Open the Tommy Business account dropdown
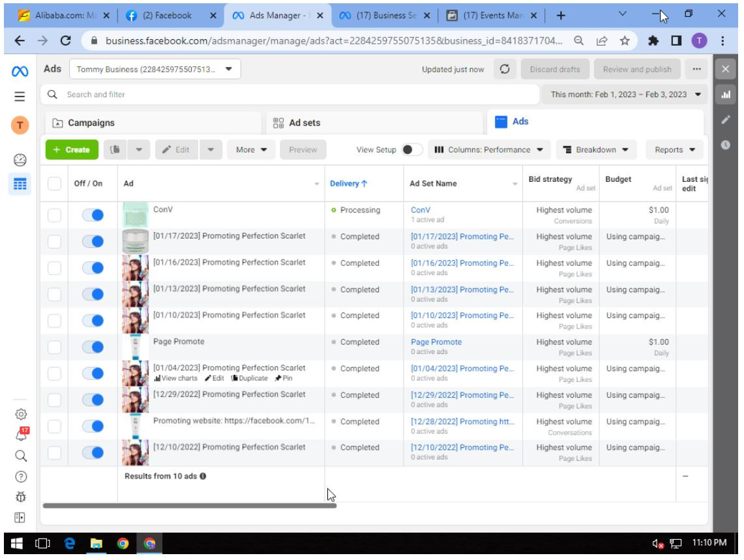This screenshot has height=560, width=744. [x=155, y=69]
